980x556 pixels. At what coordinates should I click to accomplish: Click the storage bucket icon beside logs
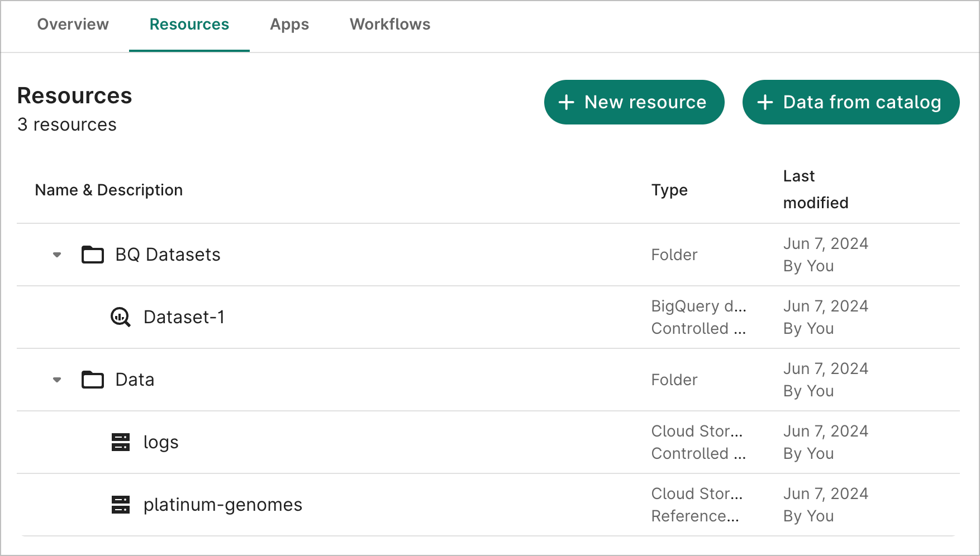pyautogui.click(x=121, y=442)
